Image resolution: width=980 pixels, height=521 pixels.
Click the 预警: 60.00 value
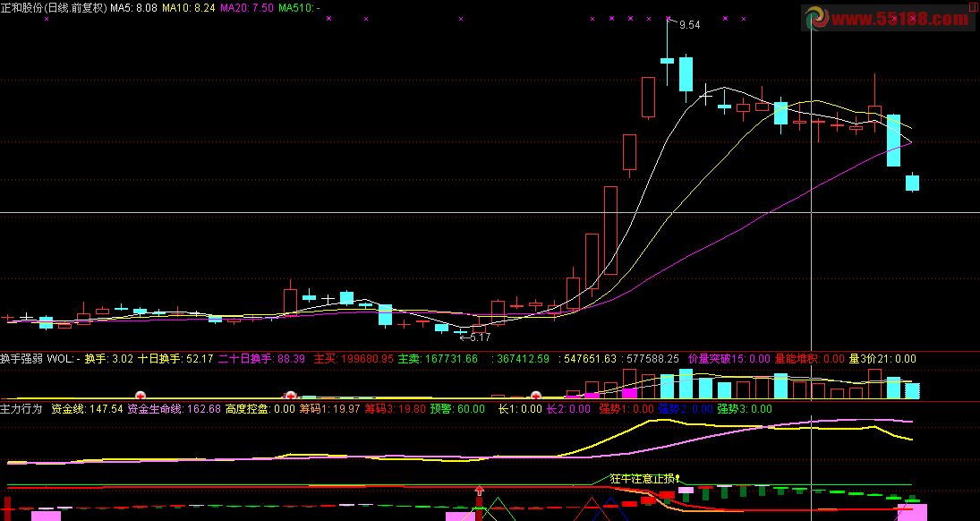pos(456,409)
